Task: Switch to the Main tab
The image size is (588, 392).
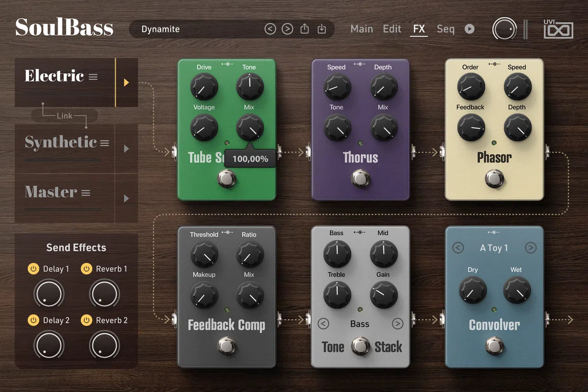Action: click(362, 29)
